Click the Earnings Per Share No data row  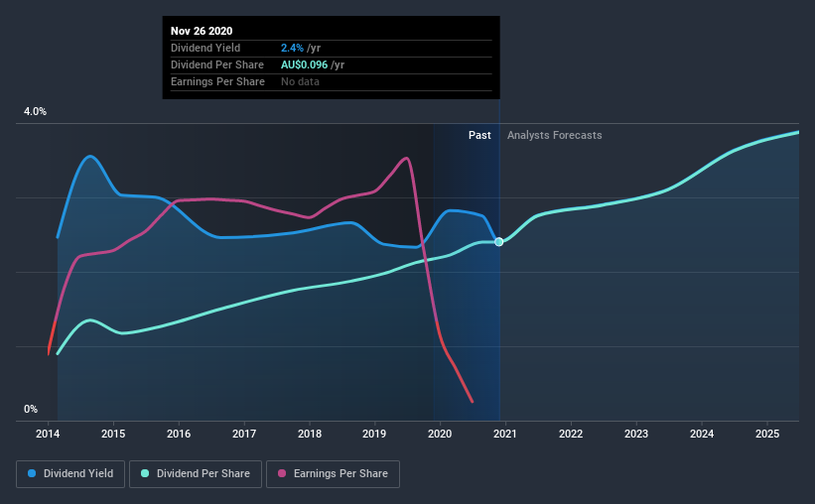point(328,81)
